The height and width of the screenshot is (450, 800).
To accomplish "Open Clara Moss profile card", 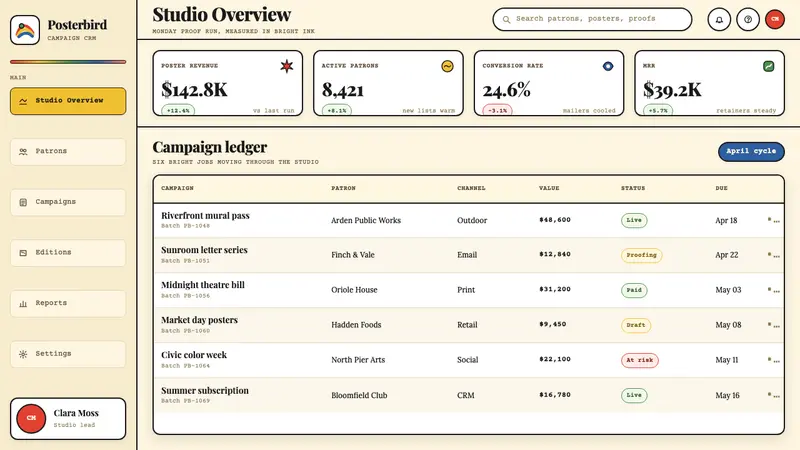I will pyautogui.click(x=68, y=418).
